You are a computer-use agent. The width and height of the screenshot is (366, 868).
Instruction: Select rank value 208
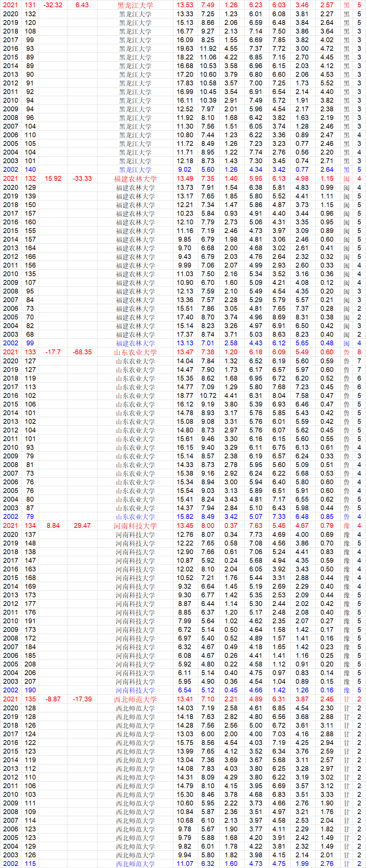click(30, 664)
